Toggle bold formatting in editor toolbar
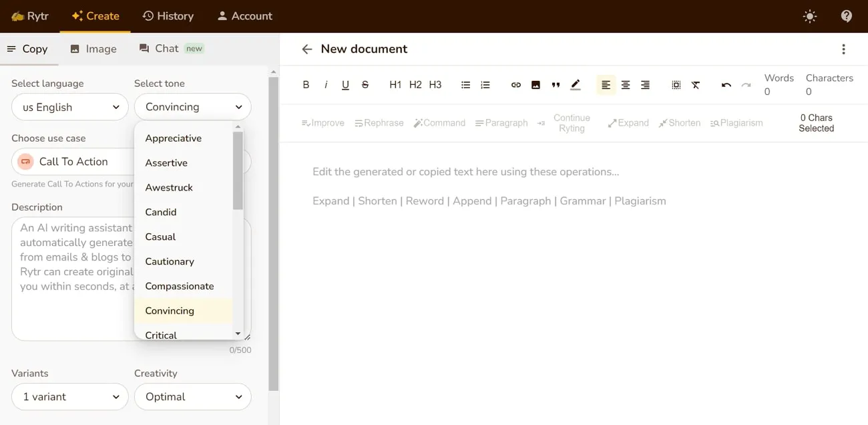Screen dimensions: 868x425 pos(306,85)
